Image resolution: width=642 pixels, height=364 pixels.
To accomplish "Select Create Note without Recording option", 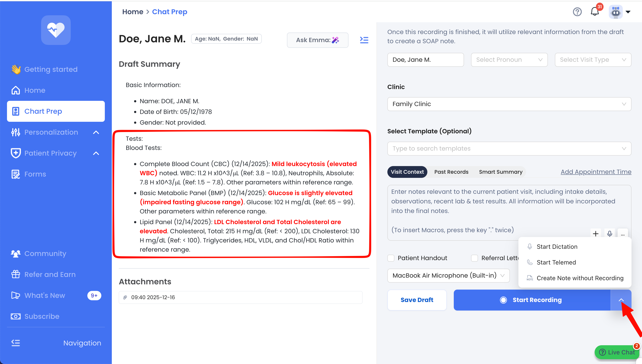I will tap(580, 278).
